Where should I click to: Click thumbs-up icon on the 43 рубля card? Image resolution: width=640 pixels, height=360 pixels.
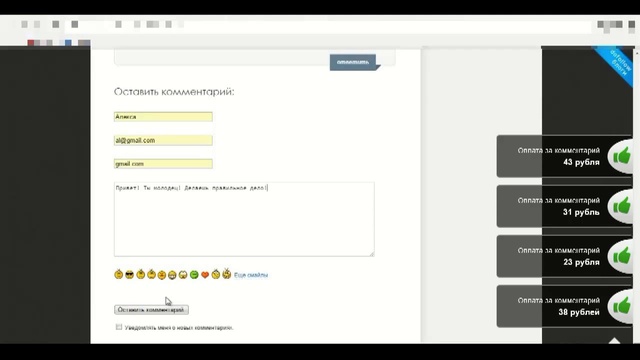(622, 156)
